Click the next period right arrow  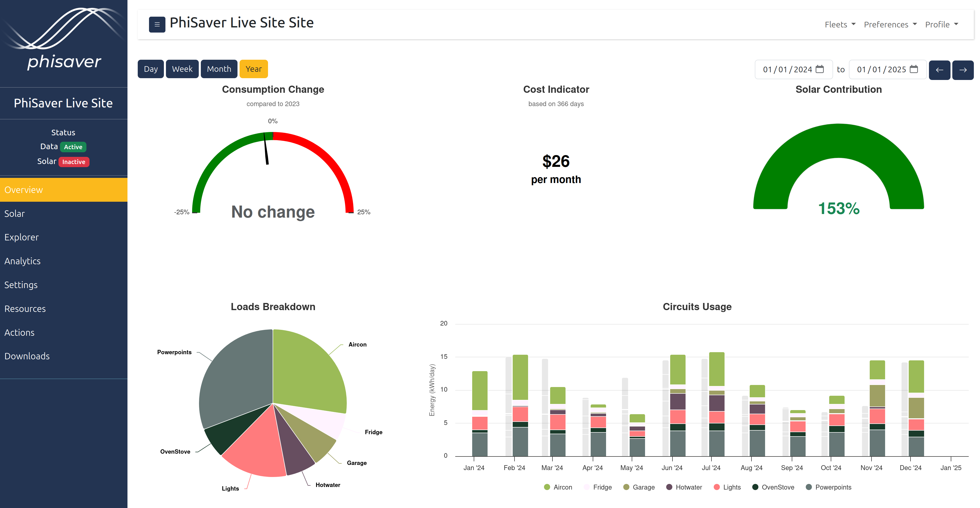click(x=963, y=69)
